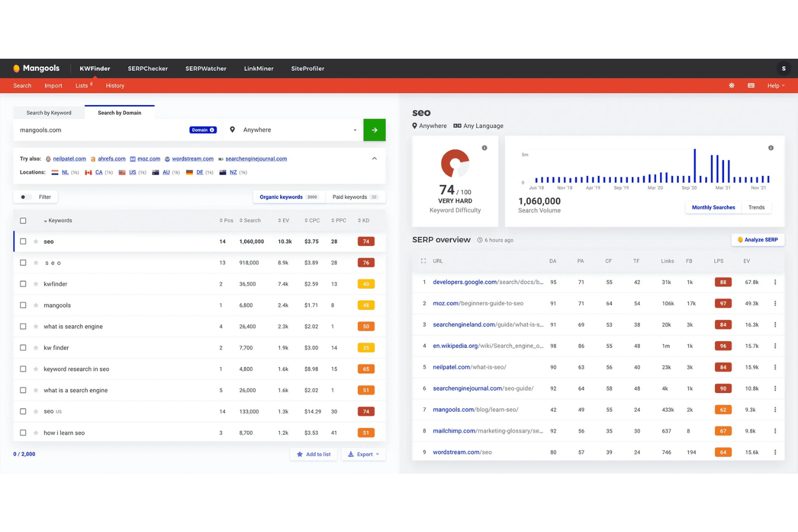Click Keyword Difficulty info icon

click(484, 148)
